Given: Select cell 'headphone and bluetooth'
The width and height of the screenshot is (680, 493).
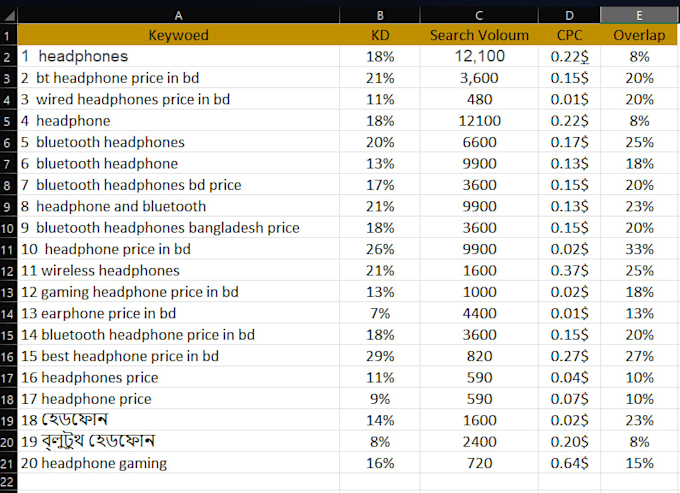Looking at the screenshot, I should pos(178,206).
